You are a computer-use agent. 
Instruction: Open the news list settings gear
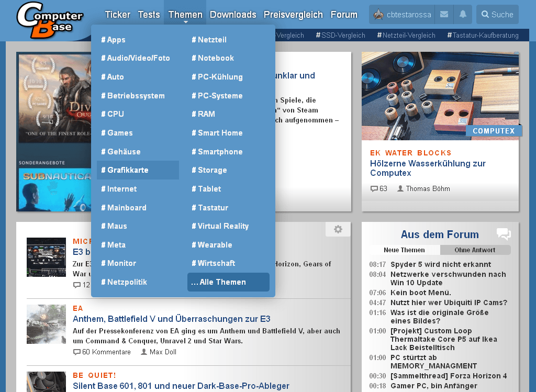(338, 229)
